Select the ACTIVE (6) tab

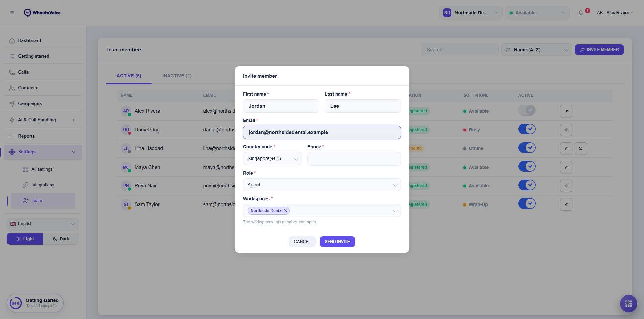[x=129, y=76]
